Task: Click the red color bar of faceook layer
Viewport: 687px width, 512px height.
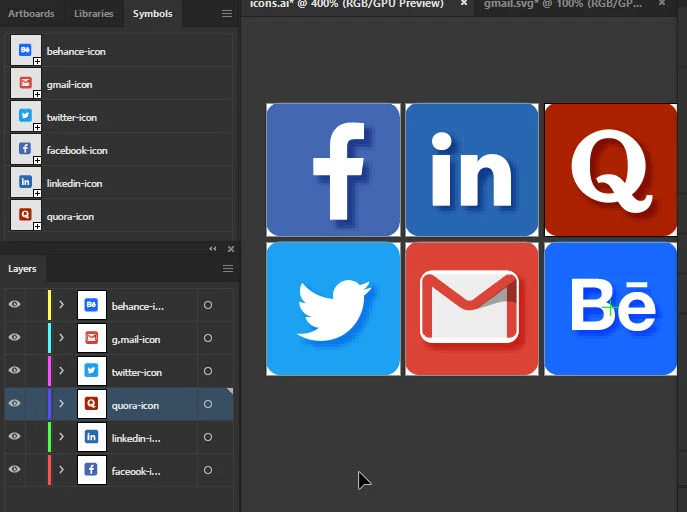Action: click(50, 470)
